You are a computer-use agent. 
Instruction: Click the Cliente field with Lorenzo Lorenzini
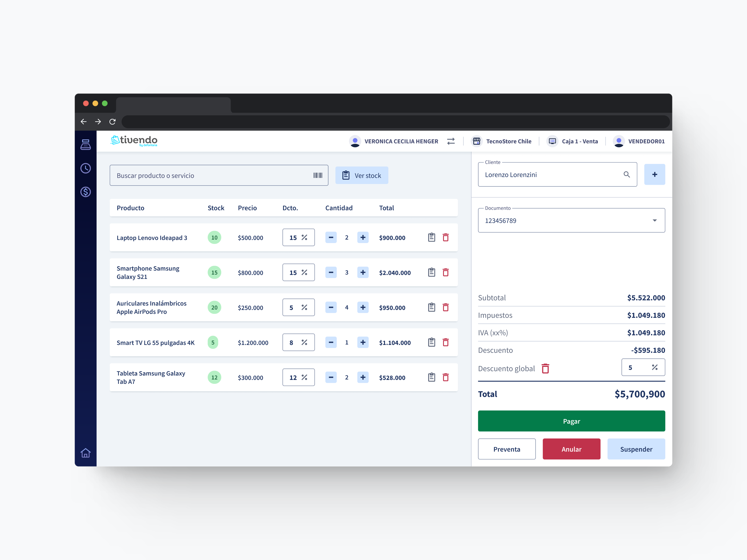[x=558, y=175]
